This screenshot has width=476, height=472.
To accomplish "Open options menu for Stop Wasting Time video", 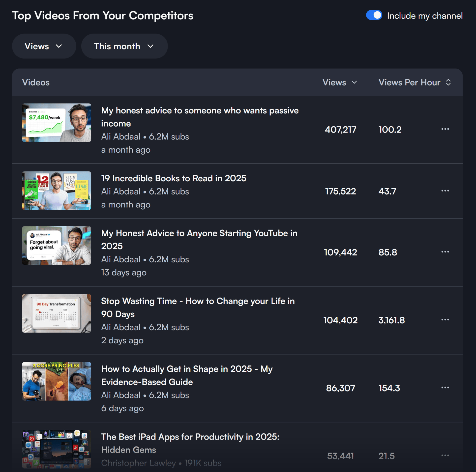I will (x=445, y=320).
